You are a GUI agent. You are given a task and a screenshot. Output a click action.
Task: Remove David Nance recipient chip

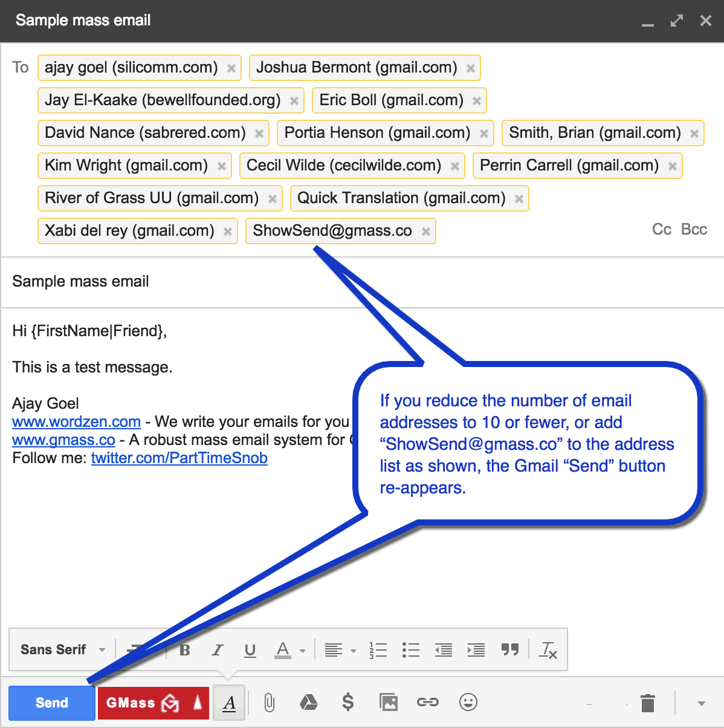259,134
